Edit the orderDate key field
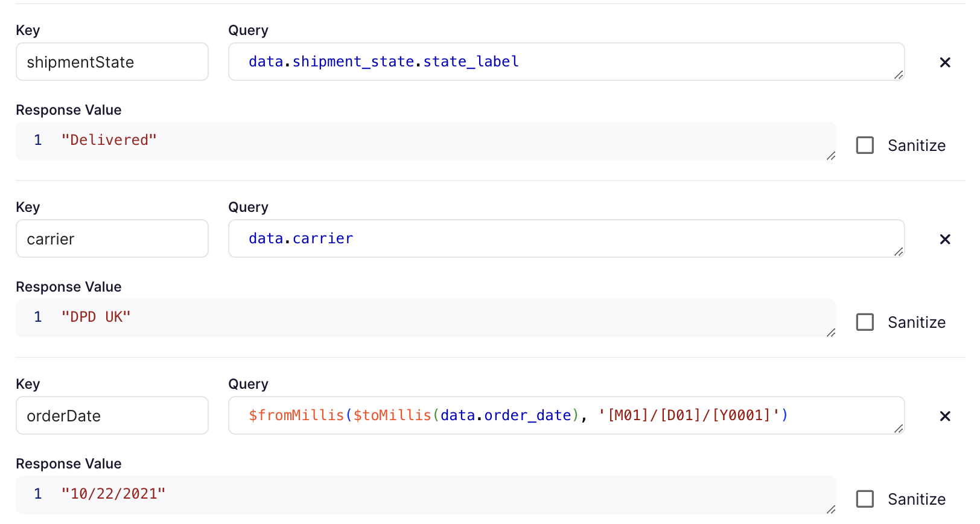The width and height of the screenshot is (980, 524). [112, 415]
